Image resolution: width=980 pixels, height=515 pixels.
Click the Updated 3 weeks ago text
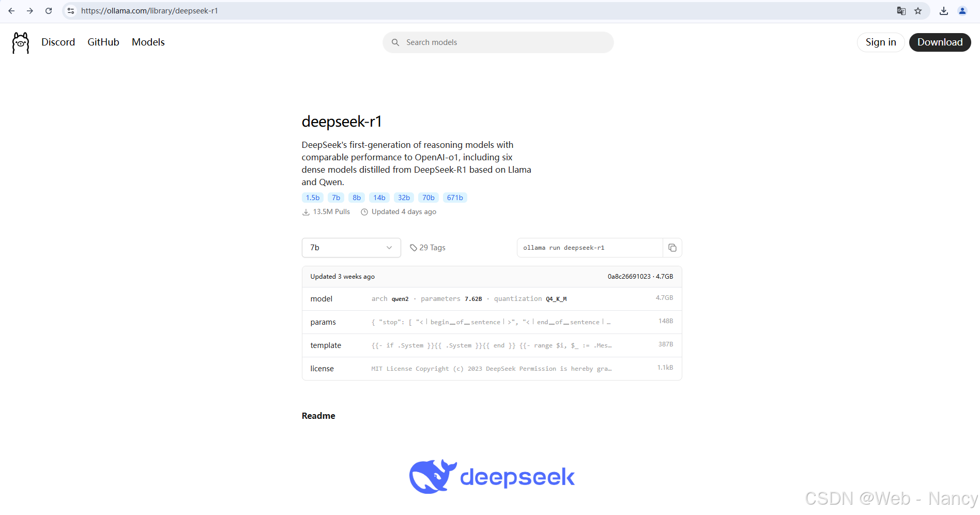pos(343,277)
